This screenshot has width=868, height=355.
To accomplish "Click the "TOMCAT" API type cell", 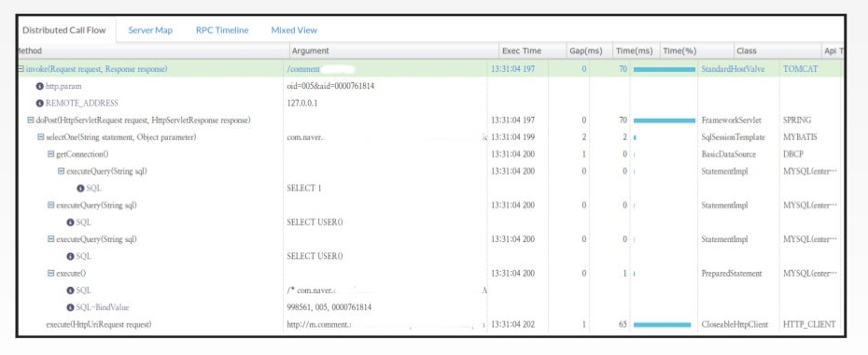I will pos(800,69).
